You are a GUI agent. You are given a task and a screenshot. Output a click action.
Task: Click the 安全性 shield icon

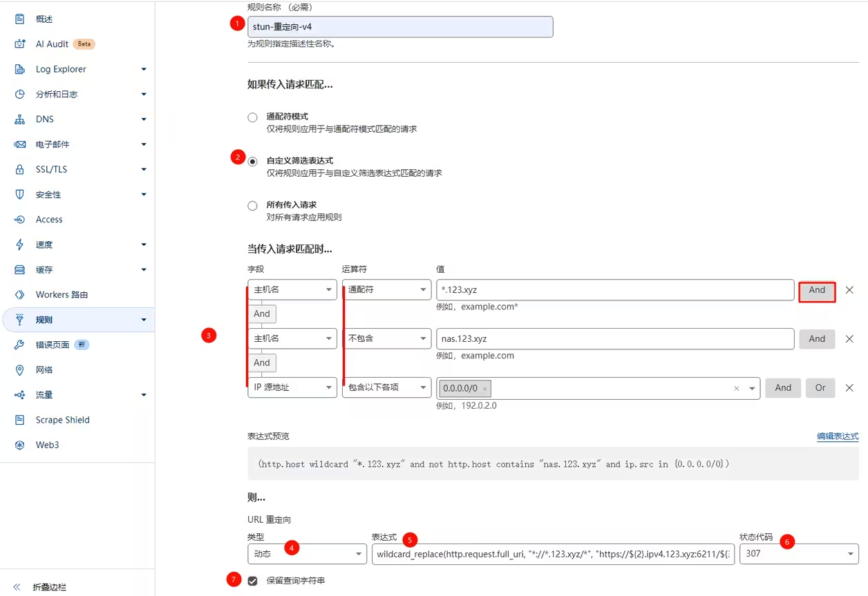tap(20, 195)
